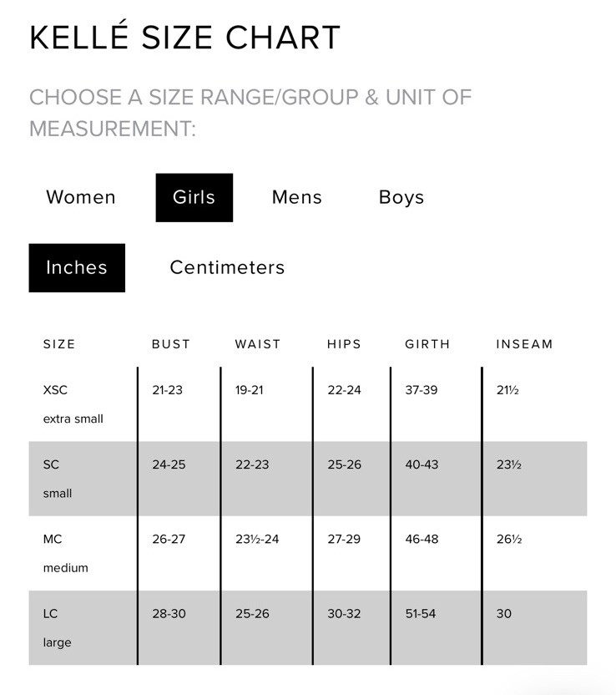Click the WAIST column header

pyautogui.click(x=258, y=344)
